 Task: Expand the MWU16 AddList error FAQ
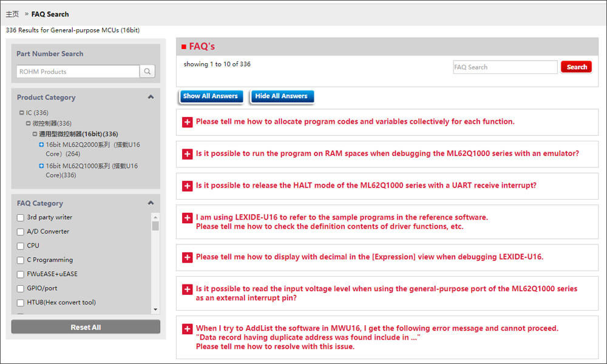187,329
